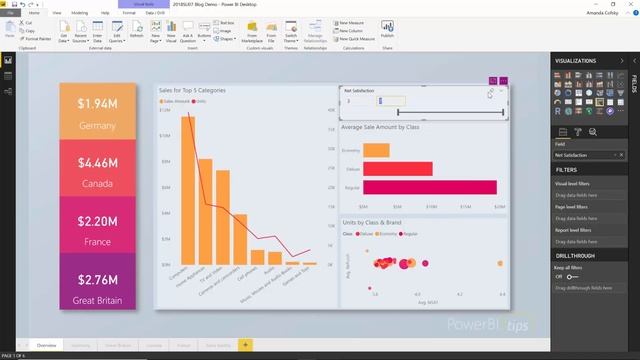Select the Funnel visualization icon
This screenshot has height=360, width=640.
tap(620, 93)
